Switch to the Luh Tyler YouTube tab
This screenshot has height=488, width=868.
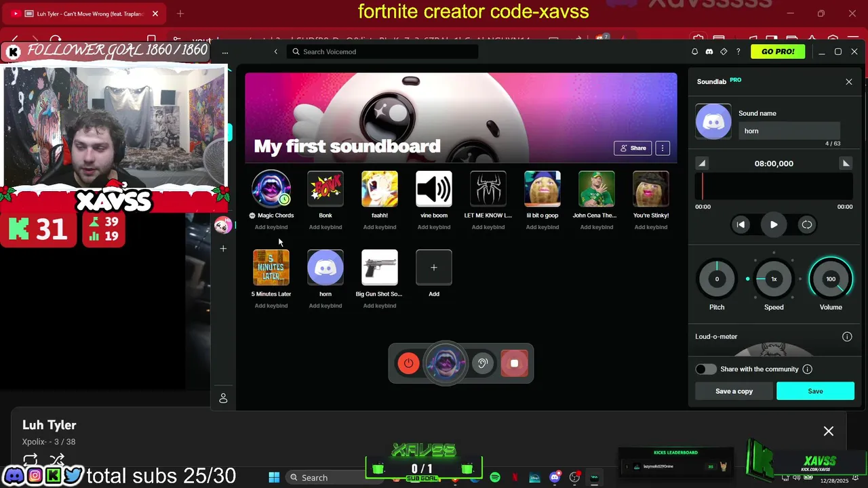coord(85,14)
